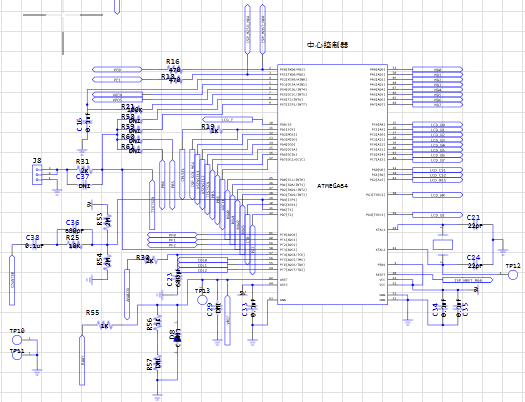Select the J8 connector symbol

click(x=37, y=174)
